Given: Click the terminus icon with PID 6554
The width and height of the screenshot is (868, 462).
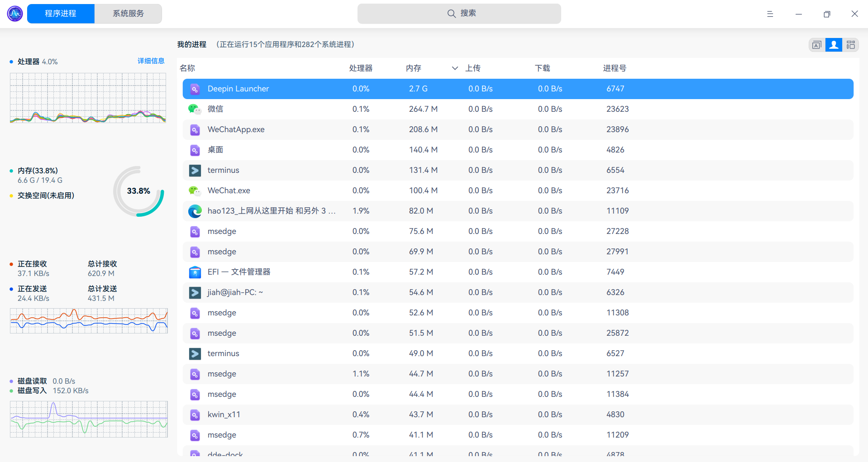Looking at the screenshot, I should (x=195, y=170).
